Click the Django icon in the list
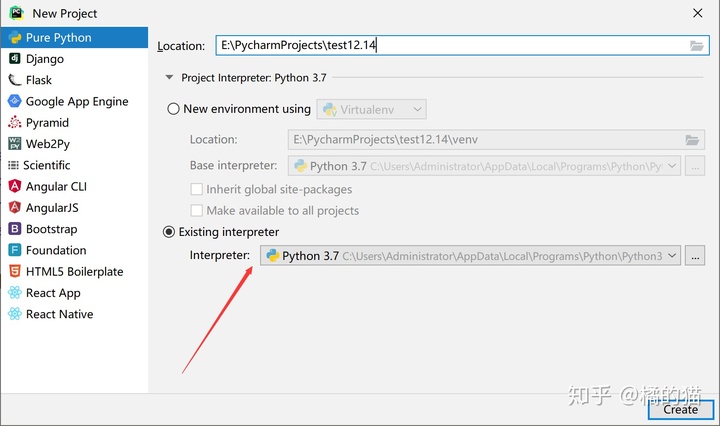Screen dimensions: 720x426 point(15,58)
